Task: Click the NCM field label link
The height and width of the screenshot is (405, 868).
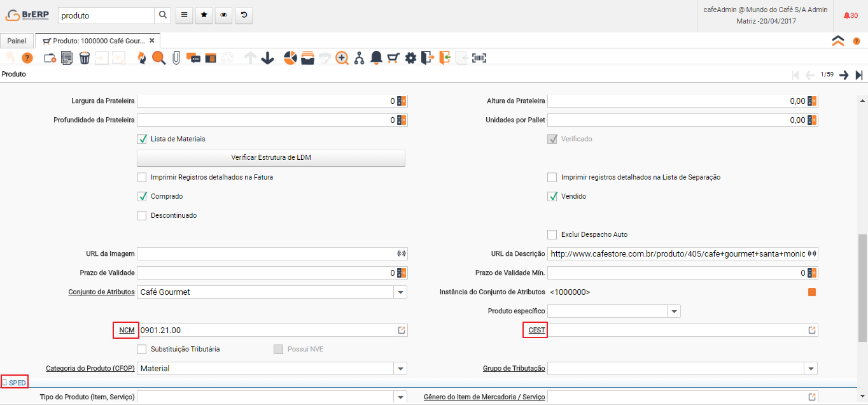Action: click(x=127, y=330)
